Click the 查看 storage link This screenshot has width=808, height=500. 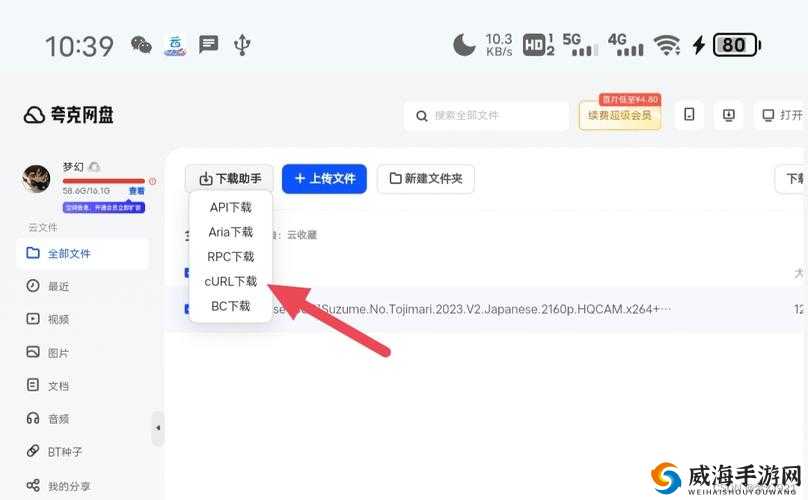tap(137, 191)
